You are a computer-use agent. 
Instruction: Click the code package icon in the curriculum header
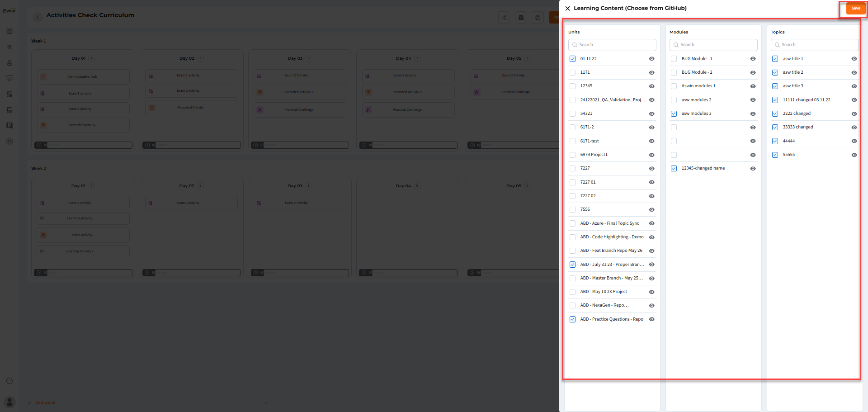(x=521, y=18)
